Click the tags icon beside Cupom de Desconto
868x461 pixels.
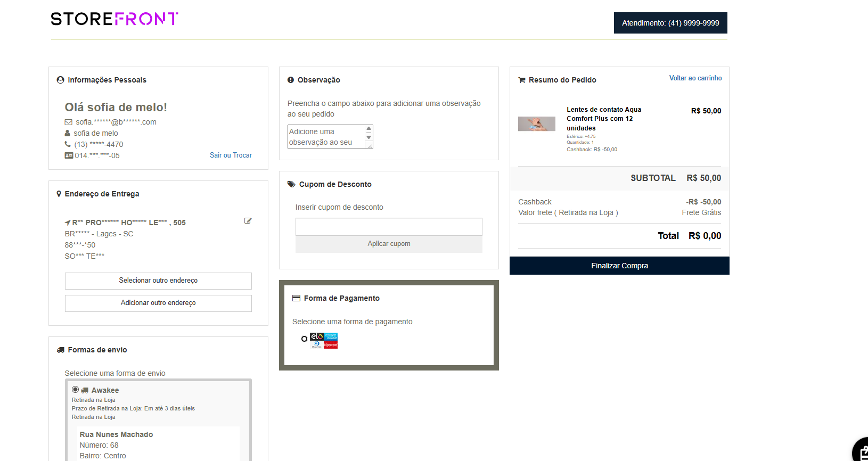point(291,184)
